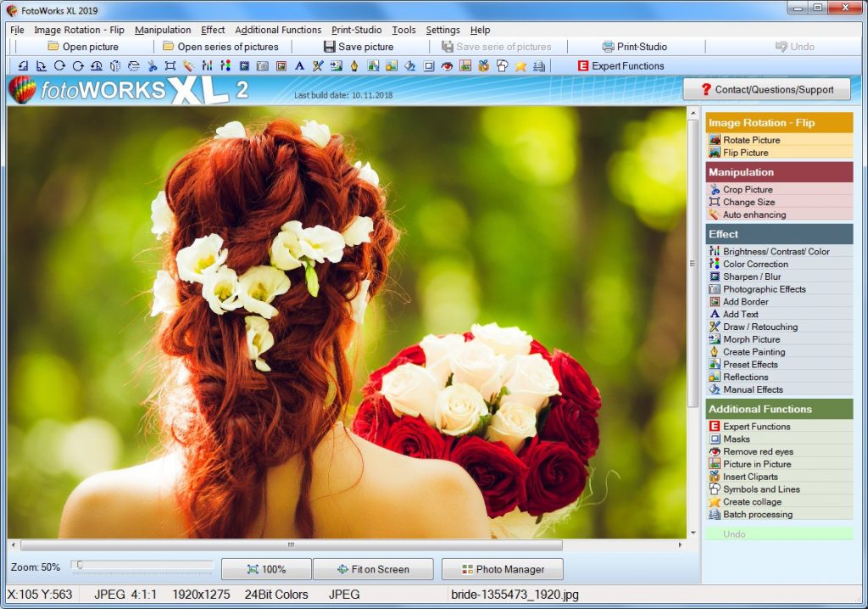
Task: Open the Additional Functions menu
Action: pos(278,30)
